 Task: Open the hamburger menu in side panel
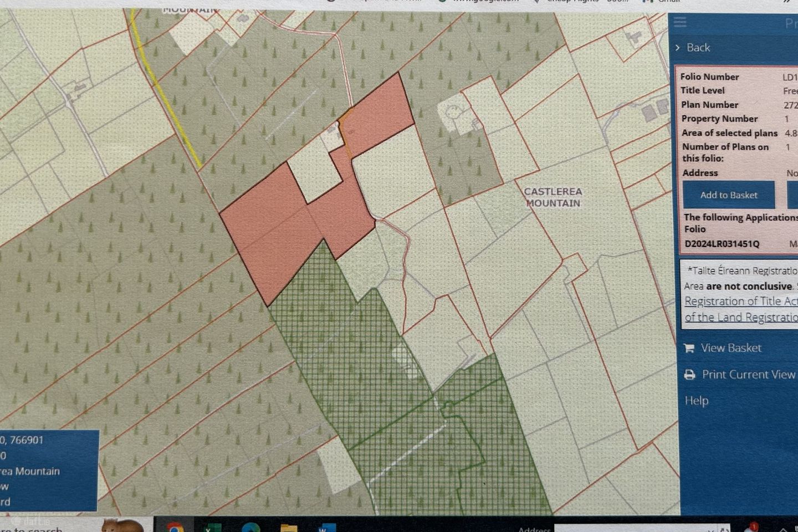click(680, 22)
